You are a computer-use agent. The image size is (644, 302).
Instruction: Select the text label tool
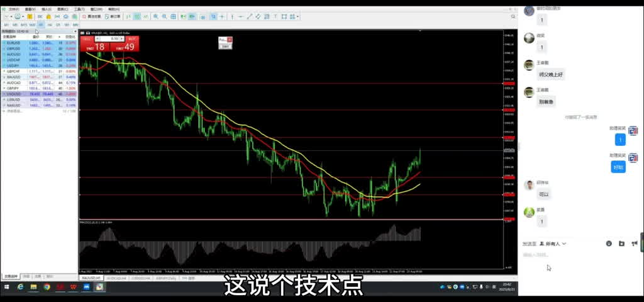point(275,16)
